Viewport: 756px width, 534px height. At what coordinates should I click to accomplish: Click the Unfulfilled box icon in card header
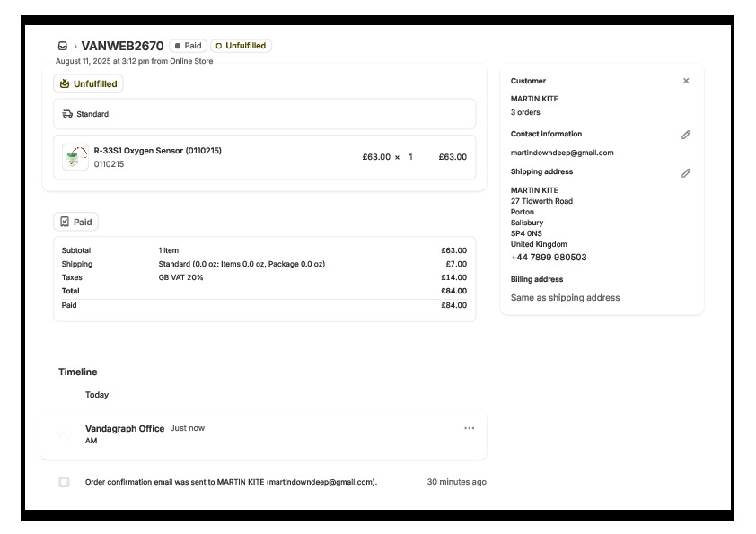tap(65, 83)
